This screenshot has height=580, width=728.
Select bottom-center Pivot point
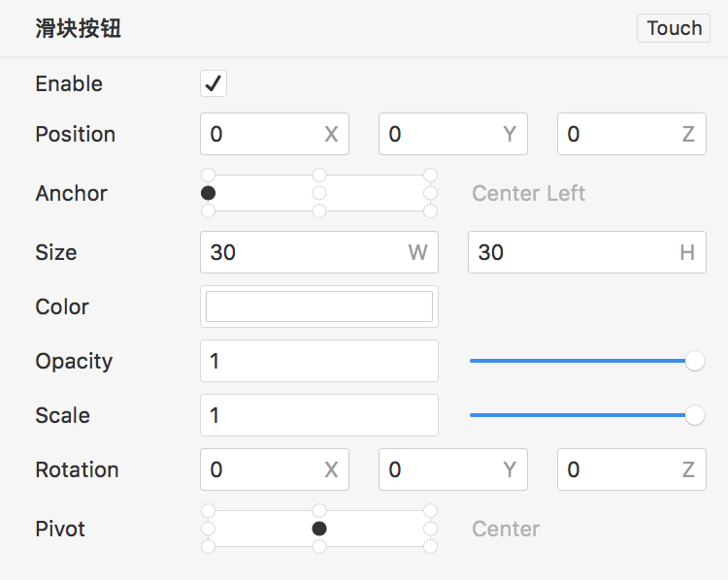tap(319, 546)
